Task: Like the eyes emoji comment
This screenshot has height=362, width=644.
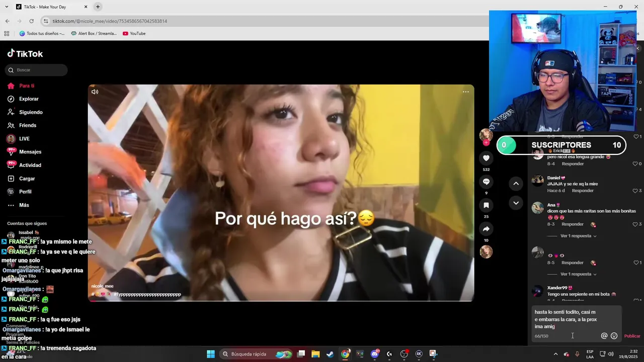Action: coord(635,262)
